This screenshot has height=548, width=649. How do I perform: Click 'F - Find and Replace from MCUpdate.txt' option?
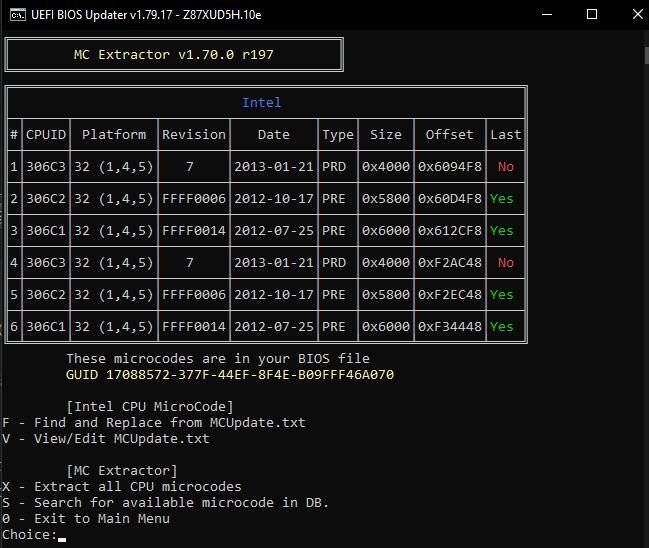(x=154, y=423)
